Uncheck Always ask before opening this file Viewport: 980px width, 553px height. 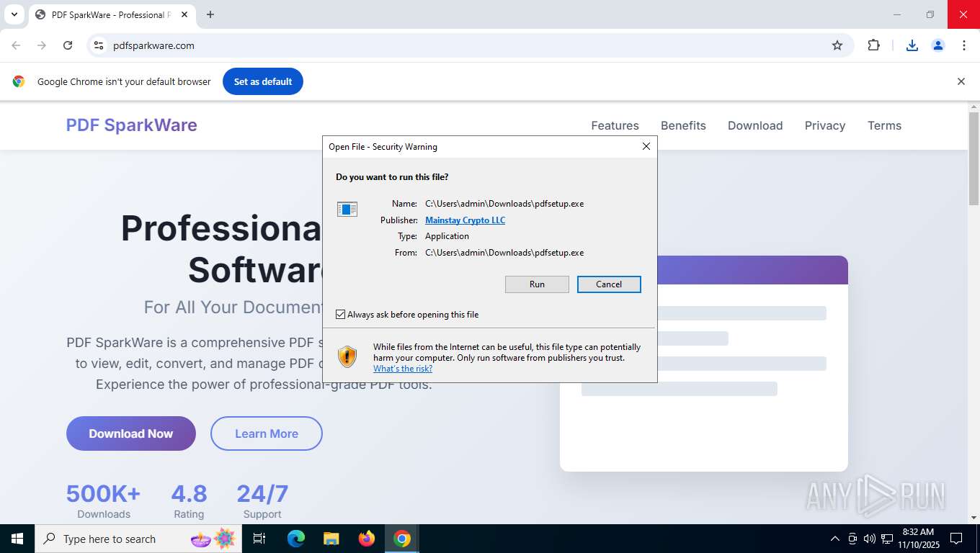click(341, 315)
